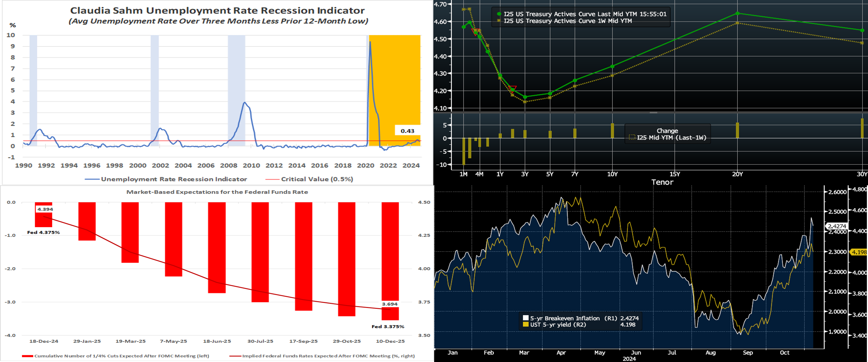The image size is (868, 362).
Task: Click the green 10Y data point on the curve
Action: point(612,66)
